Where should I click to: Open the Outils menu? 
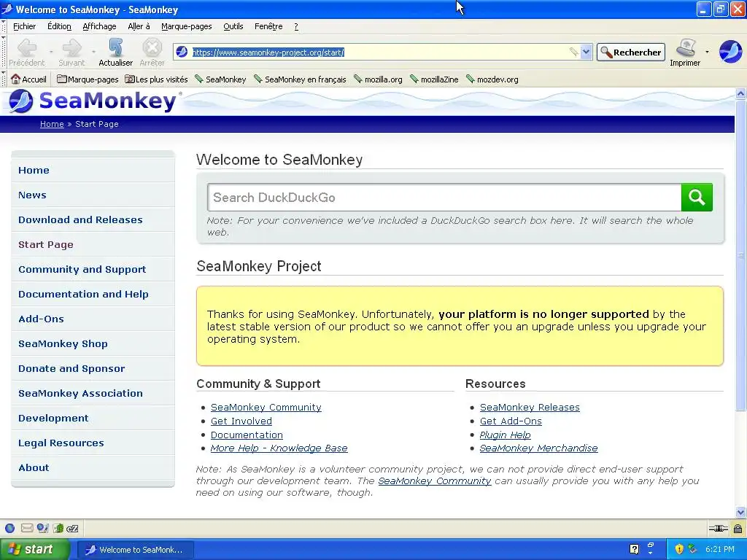coord(233,27)
